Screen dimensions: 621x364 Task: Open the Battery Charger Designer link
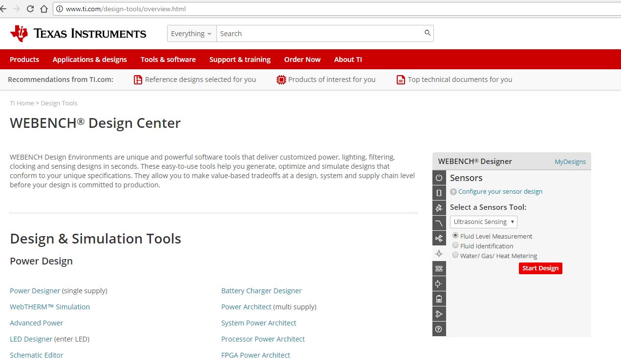(261, 291)
